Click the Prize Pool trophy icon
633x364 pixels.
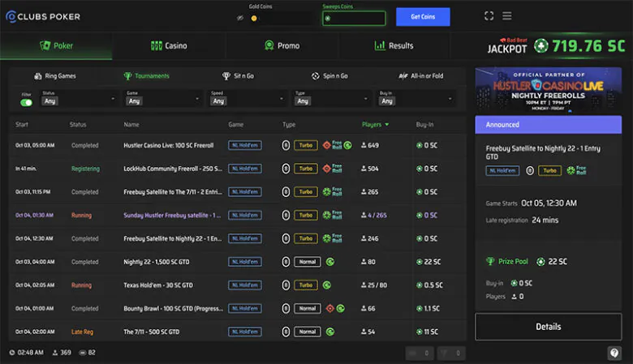click(490, 262)
